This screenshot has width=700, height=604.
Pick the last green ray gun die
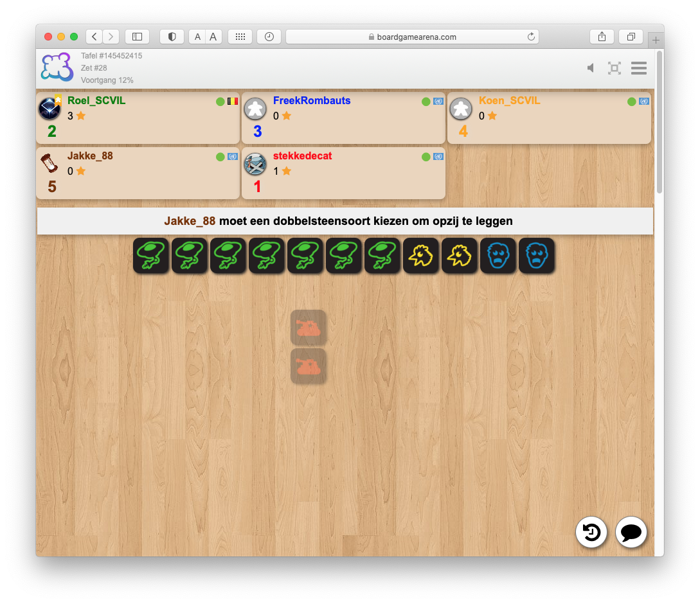tap(382, 255)
